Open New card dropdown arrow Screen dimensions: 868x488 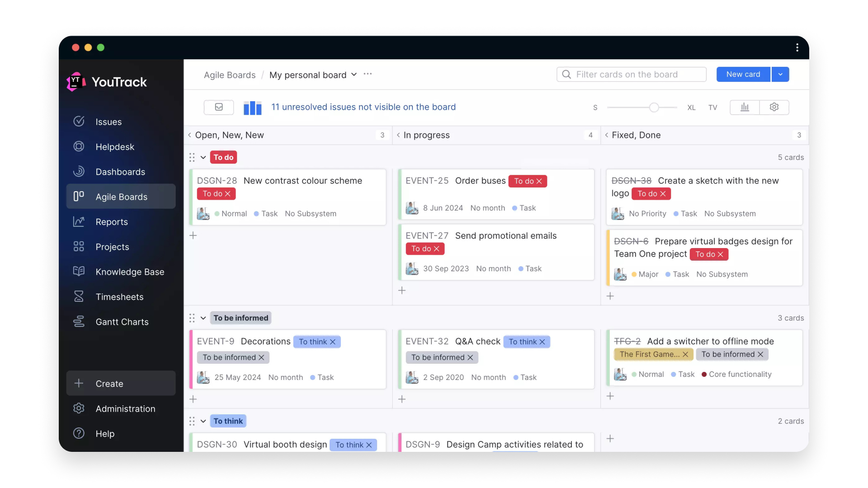click(x=780, y=75)
